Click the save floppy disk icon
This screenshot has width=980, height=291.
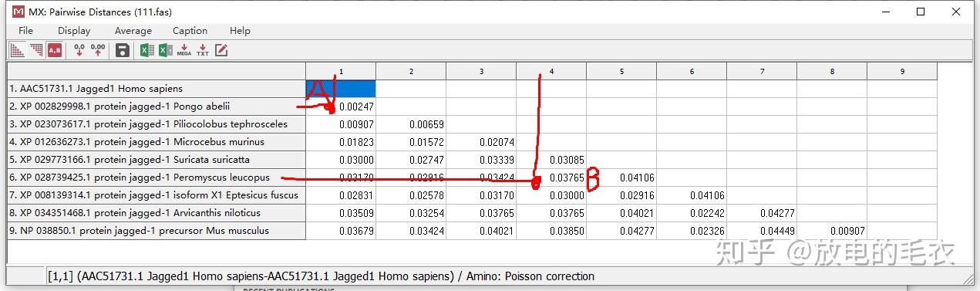click(122, 50)
